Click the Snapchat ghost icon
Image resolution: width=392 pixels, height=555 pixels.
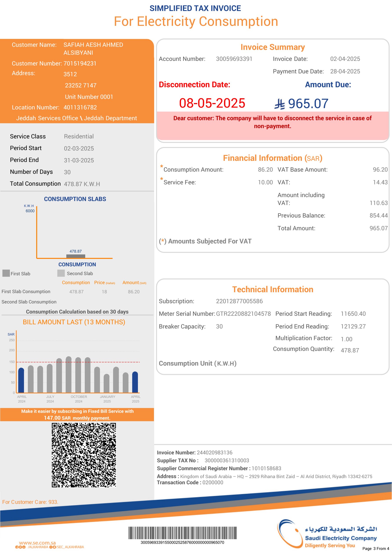(54, 547)
